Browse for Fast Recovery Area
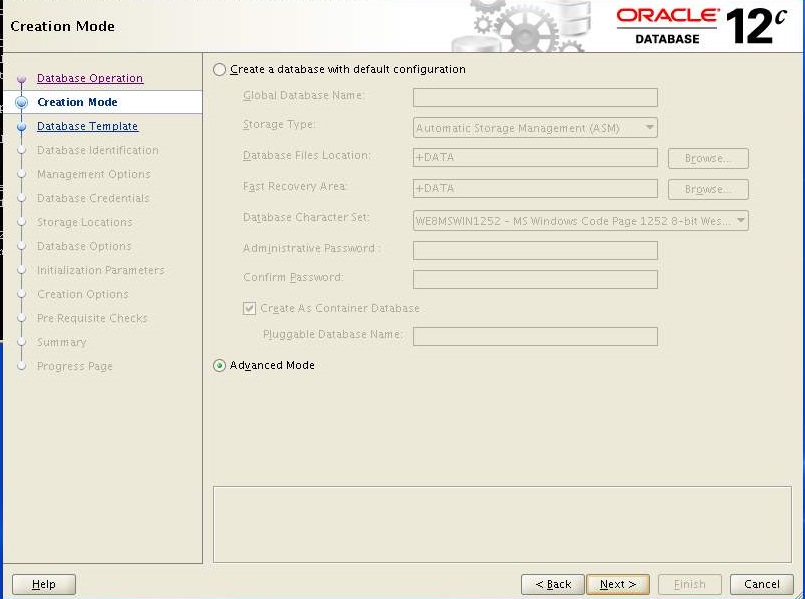Screen dimensions: 805x599 pyautogui.click(x=708, y=189)
